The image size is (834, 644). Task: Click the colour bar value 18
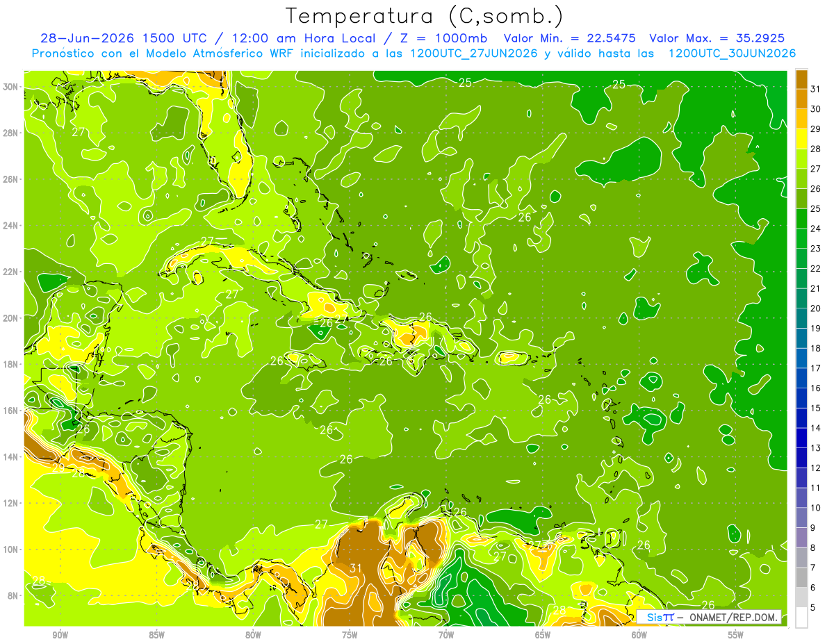pyautogui.click(x=816, y=348)
